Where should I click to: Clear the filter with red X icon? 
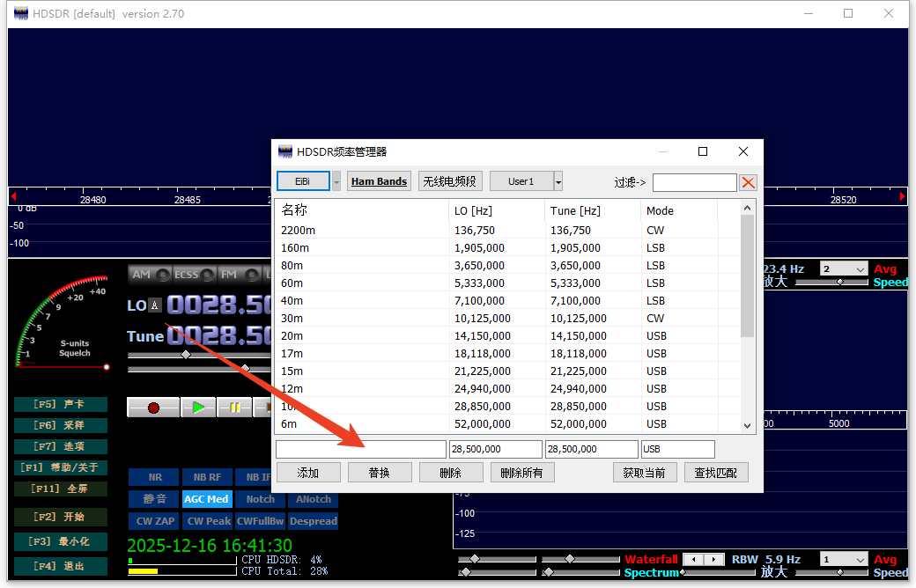point(748,182)
